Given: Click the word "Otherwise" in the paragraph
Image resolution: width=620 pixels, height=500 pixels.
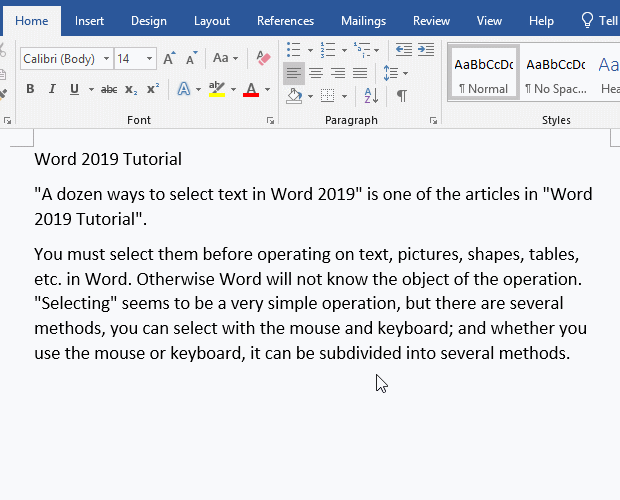Looking at the screenshot, I should click(176, 279).
